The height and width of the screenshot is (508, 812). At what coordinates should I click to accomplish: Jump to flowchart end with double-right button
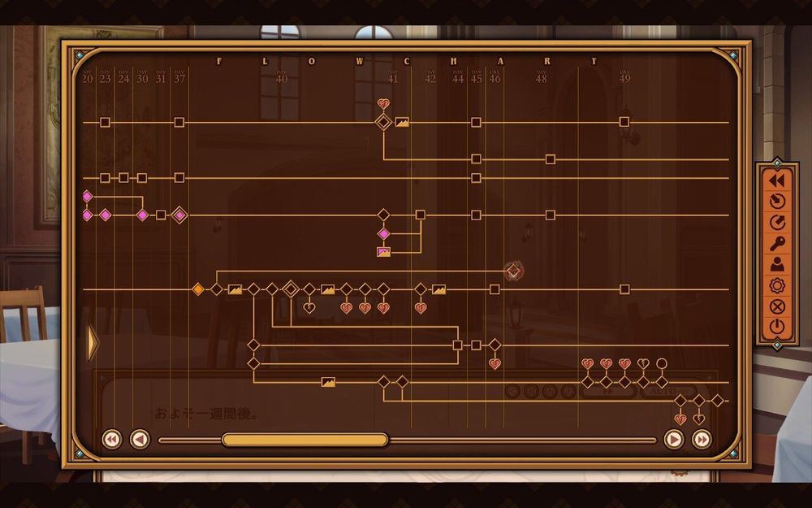702,440
